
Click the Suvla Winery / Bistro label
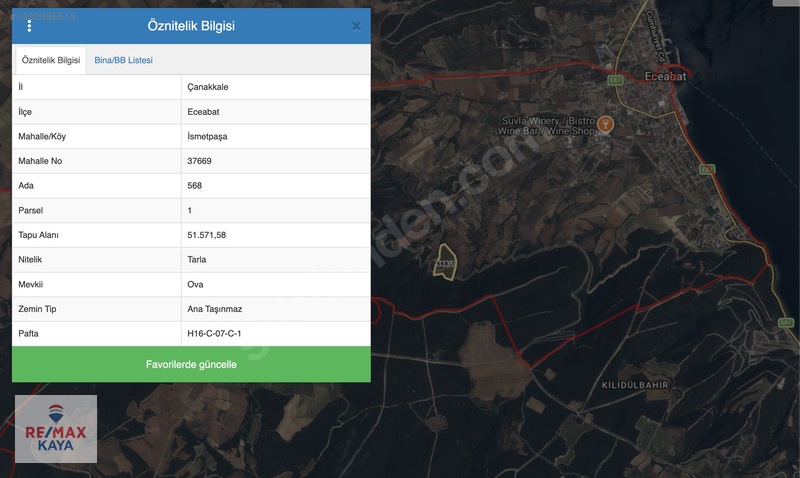[x=547, y=126]
